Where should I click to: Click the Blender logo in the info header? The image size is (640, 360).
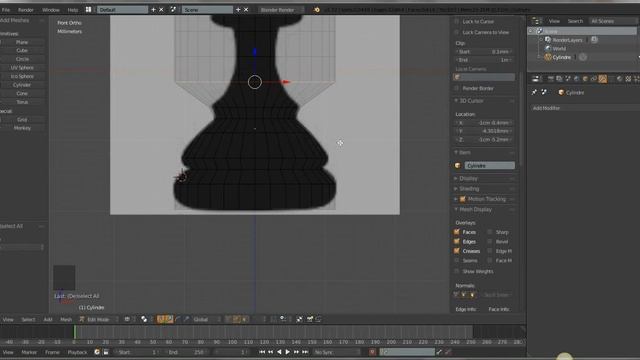click(317, 9)
